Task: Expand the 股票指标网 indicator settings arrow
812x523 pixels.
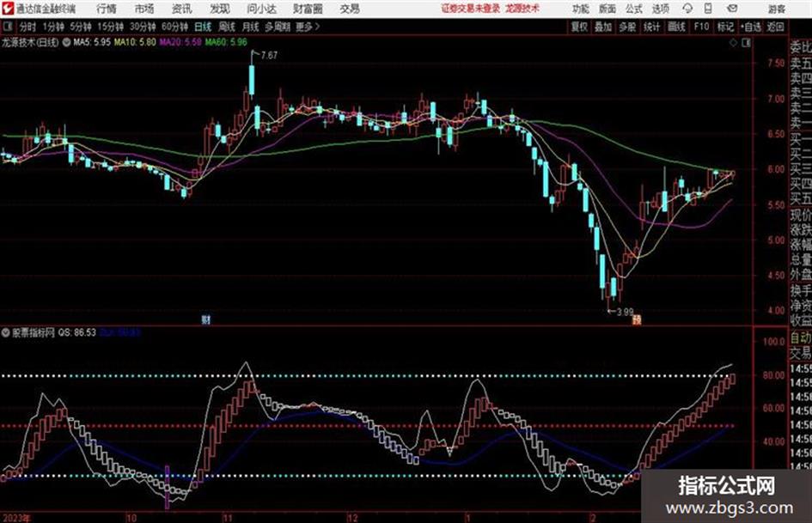Action: pos(6,332)
